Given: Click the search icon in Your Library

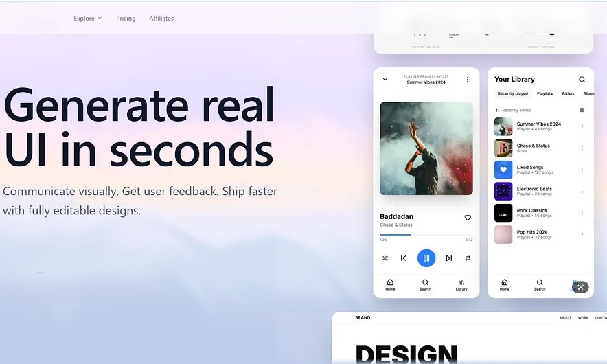Looking at the screenshot, I should [582, 80].
